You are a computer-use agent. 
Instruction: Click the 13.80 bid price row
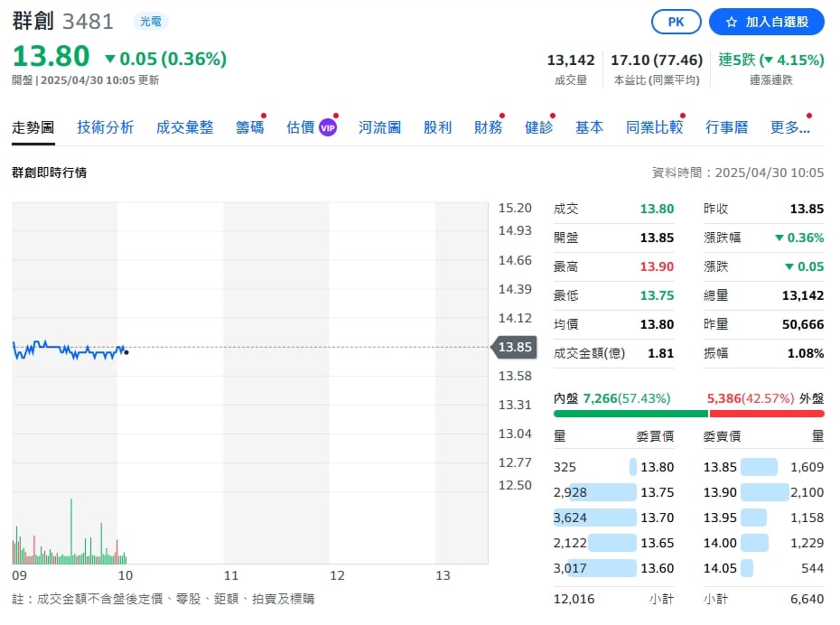tap(614, 467)
